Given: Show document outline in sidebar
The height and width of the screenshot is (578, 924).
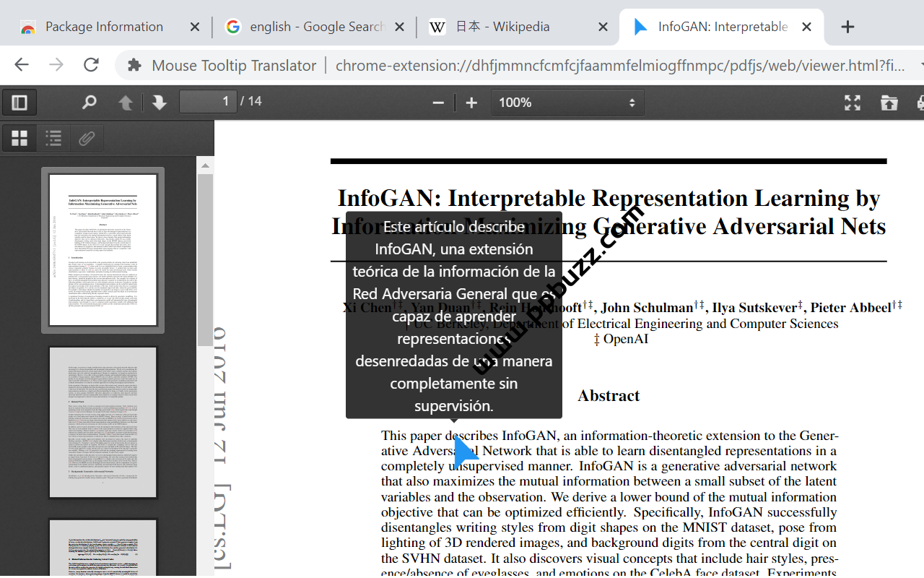Looking at the screenshot, I should coord(53,138).
